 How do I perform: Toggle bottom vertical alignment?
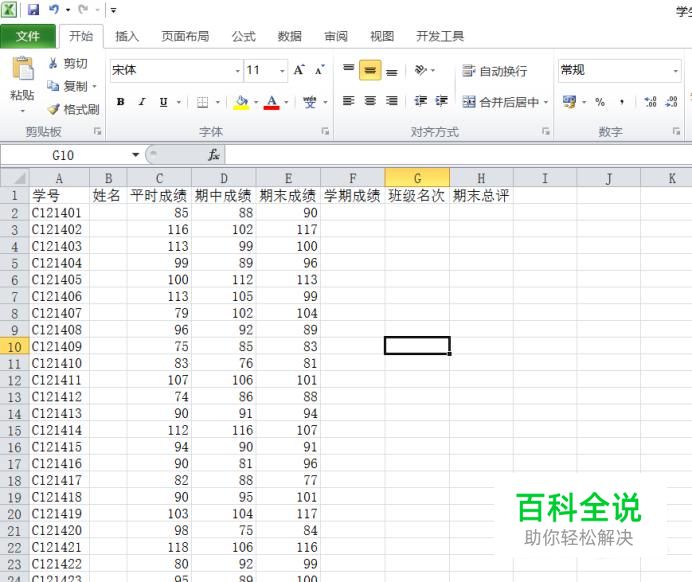(392, 71)
